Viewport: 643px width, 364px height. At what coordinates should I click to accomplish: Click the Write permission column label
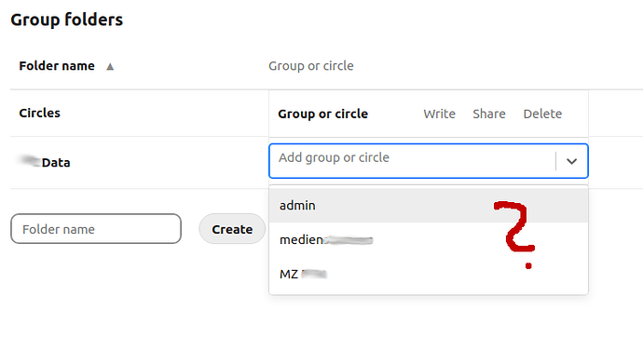439,114
